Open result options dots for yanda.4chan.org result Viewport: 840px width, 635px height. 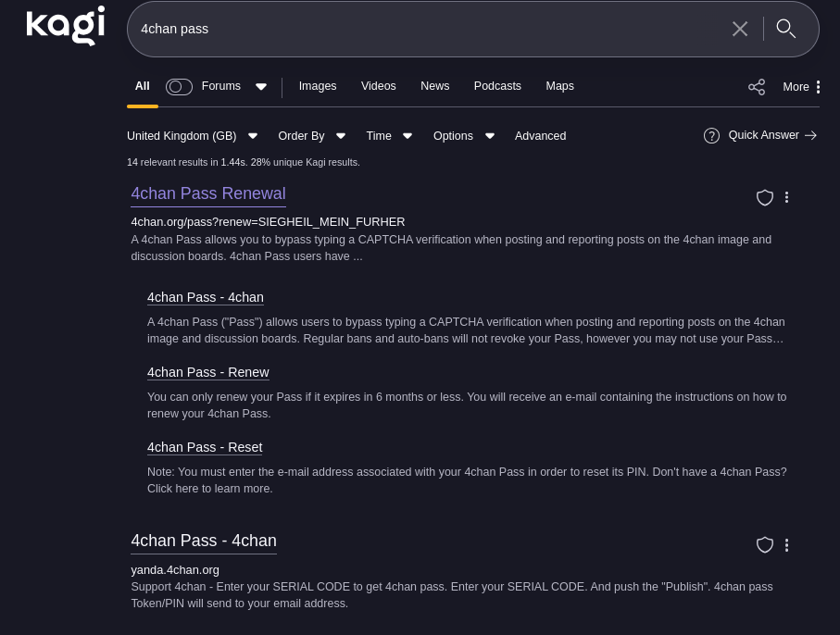click(786, 545)
